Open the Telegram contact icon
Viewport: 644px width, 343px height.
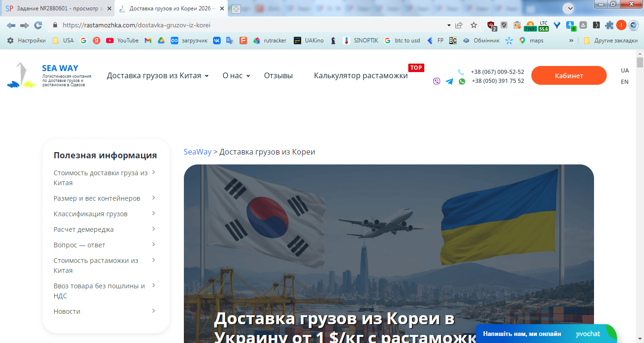click(449, 82)
